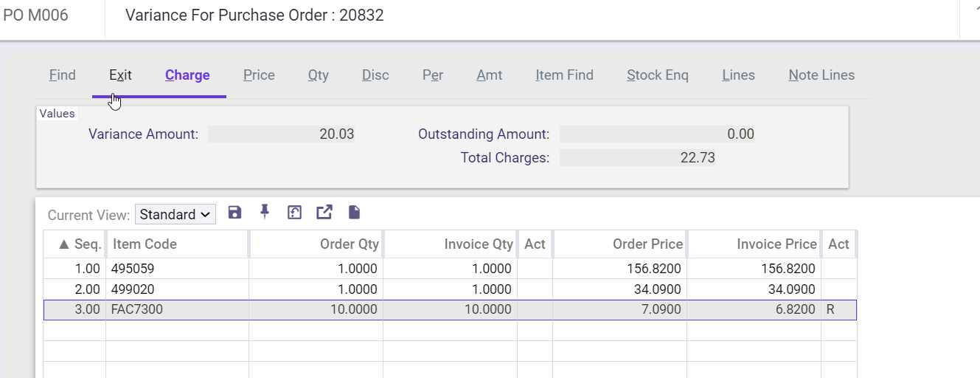
Task: Select row with item code 495059
Action: 450,269
